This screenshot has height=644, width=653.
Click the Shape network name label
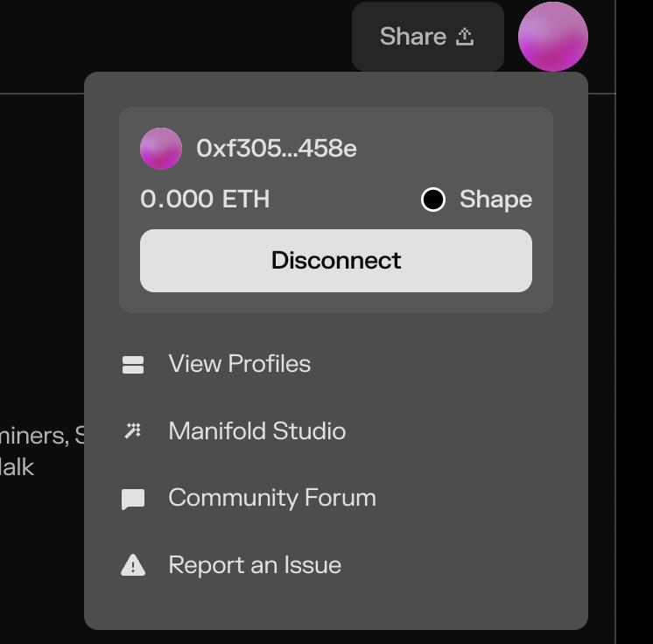pos(495,199)
